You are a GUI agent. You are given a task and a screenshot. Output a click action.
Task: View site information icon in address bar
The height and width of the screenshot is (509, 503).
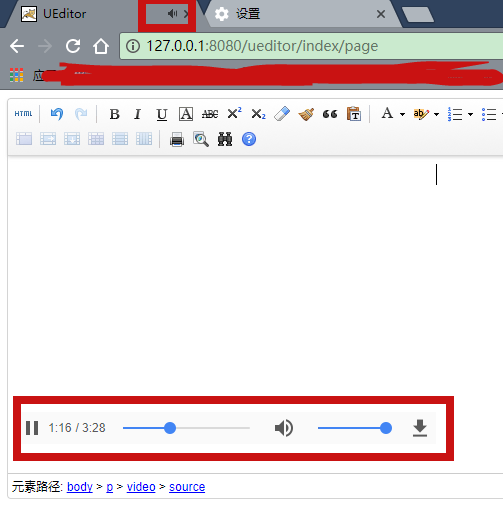133,46
